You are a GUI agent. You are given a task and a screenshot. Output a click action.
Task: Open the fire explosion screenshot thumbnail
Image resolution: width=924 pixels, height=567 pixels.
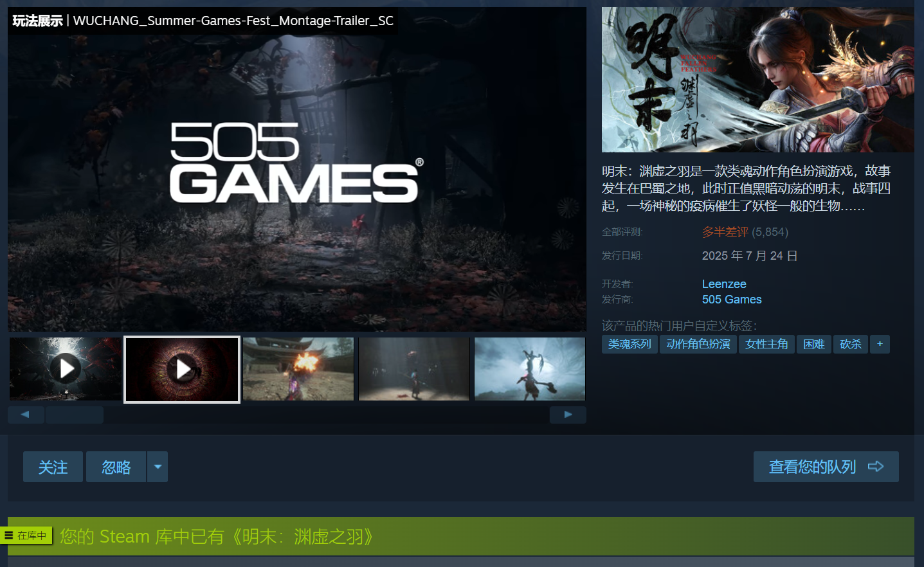click(x=298, y=369)
